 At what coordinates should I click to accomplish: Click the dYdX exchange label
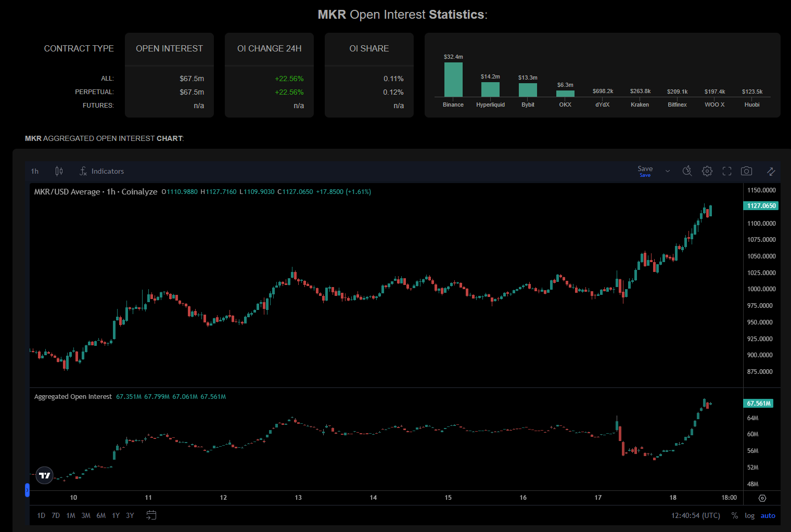click(603, 105)
